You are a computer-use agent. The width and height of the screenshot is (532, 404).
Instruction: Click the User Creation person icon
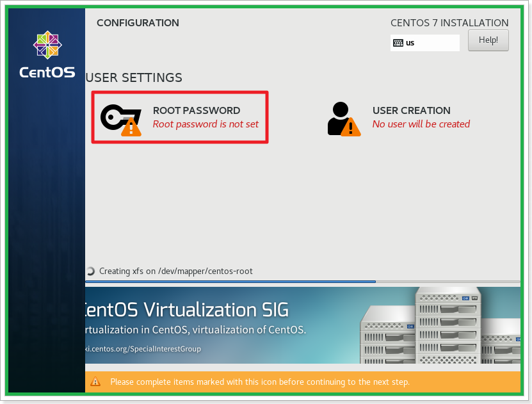[344, 118]
